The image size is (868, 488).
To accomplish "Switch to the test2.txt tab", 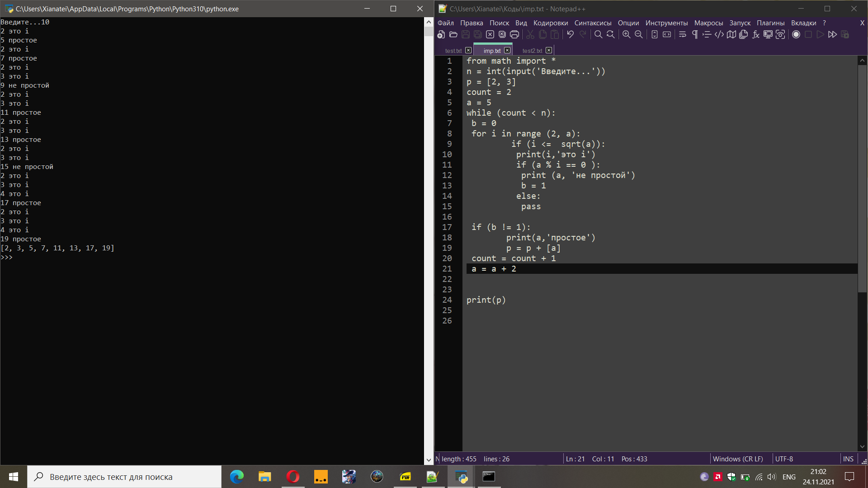I will (x=532, y=51).
